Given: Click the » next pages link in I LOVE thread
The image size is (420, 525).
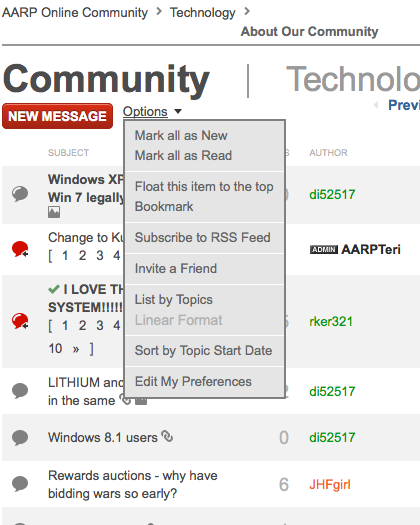Looking at the screenshot, I should [76, 350].
